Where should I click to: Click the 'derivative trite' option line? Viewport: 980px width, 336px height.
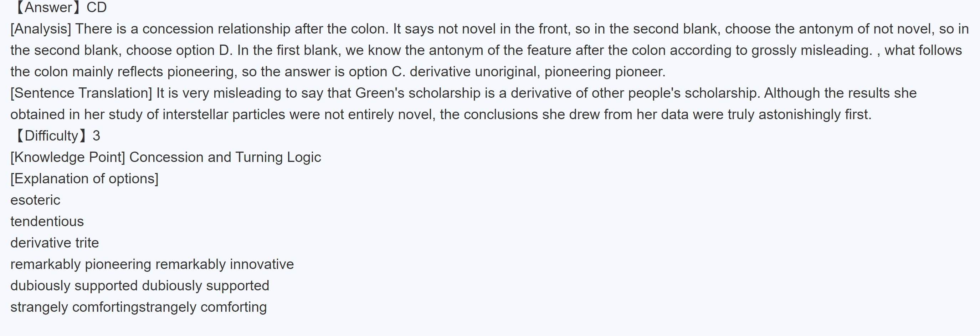click(55, 243)
